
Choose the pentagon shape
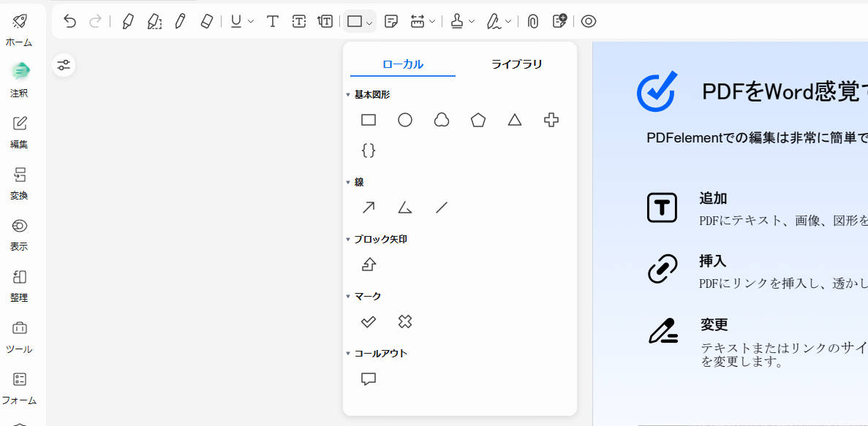pyautogui.click(x=478, y=120)
